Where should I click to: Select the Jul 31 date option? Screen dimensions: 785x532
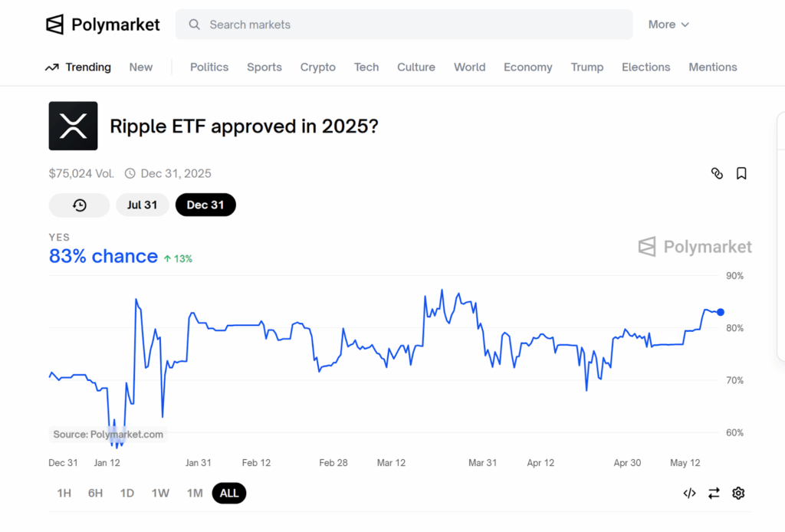click(x=142, y=205)
